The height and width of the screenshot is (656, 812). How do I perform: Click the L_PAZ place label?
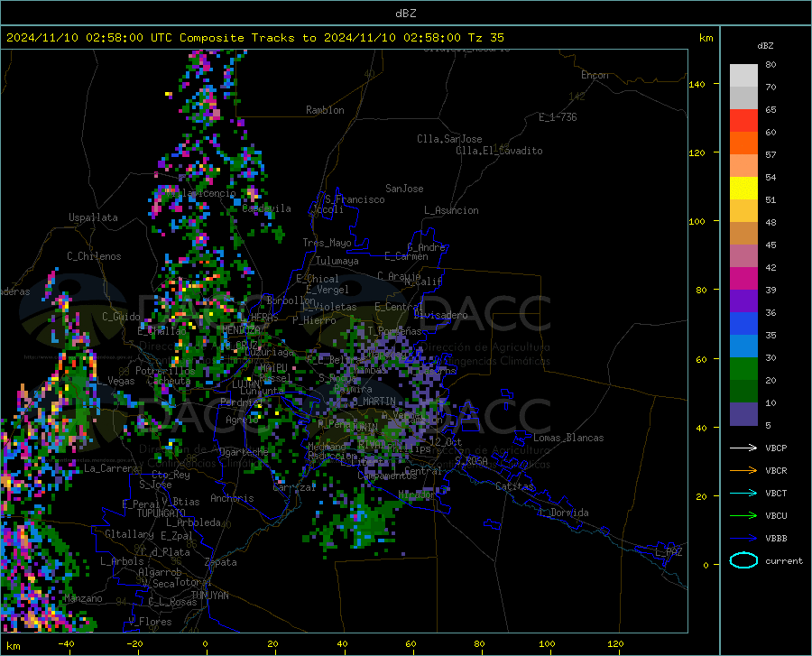click(669, 552)
